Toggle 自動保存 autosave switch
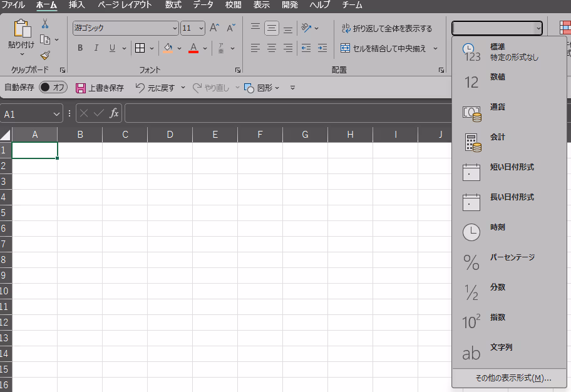 [53, 87]
